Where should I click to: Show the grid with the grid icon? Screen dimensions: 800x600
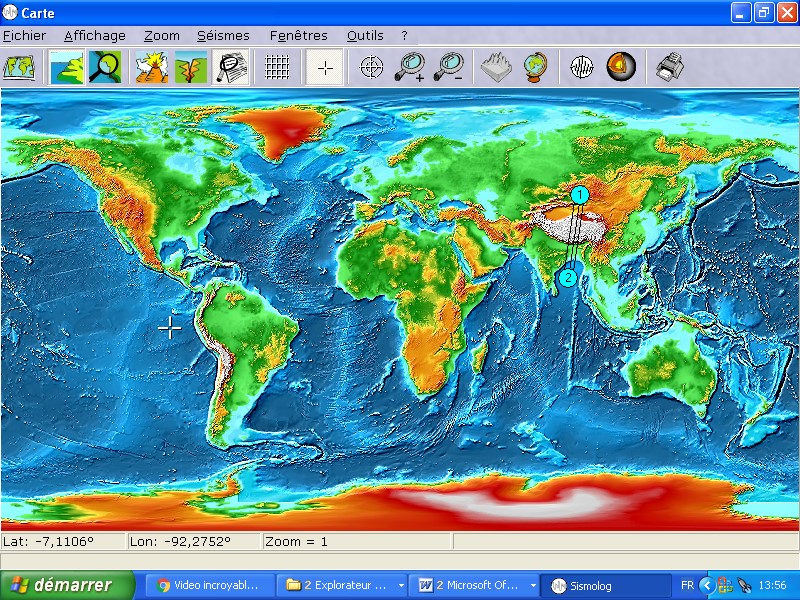[x=277, y=67]
